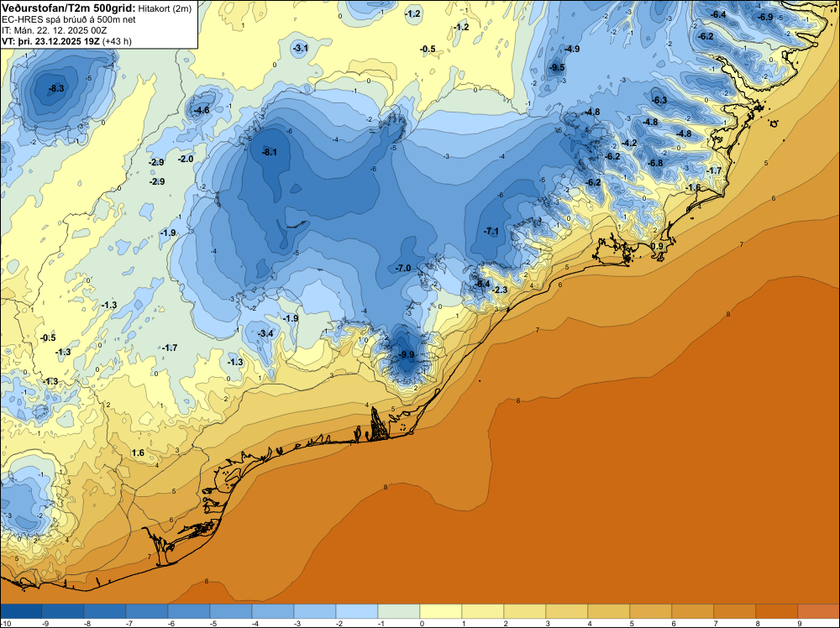Click the '(+43 h)' forecast offset text
Image resolution: width=840 pixels, height=628 pixels.
pyautogui.click(x=117, y=41)
